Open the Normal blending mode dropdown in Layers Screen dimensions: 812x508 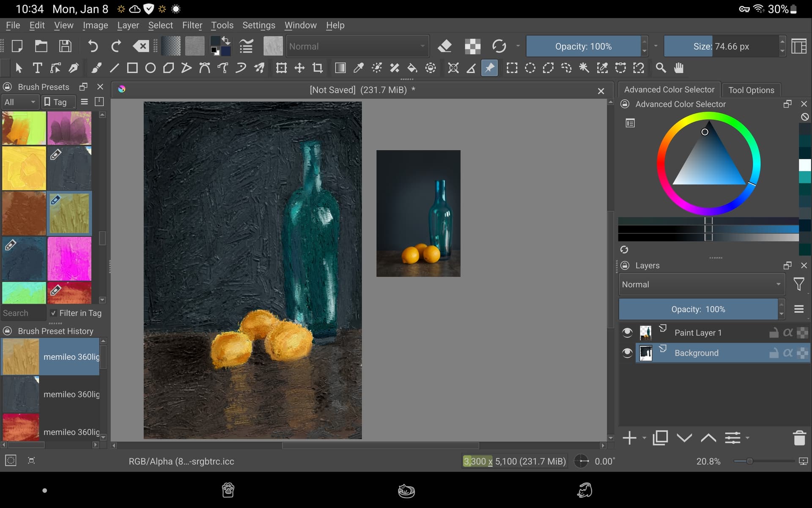702,284
